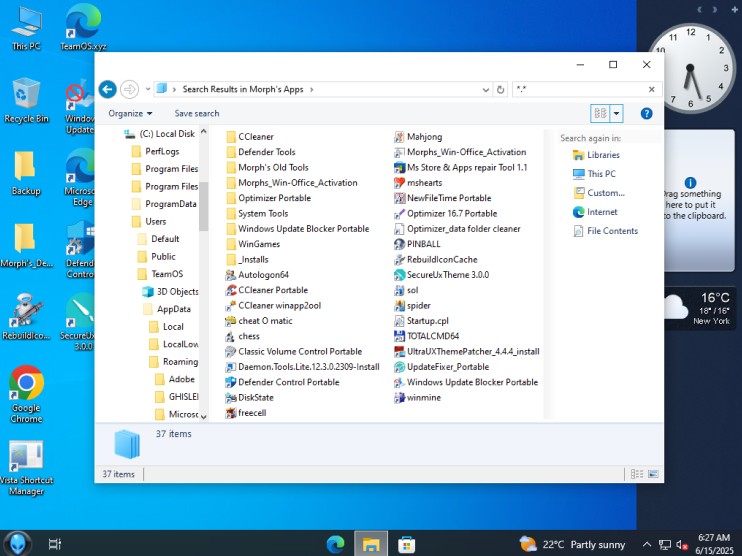Clear the search box text
This screenshot has width=742, height=556.
click(x=652, y=89)
